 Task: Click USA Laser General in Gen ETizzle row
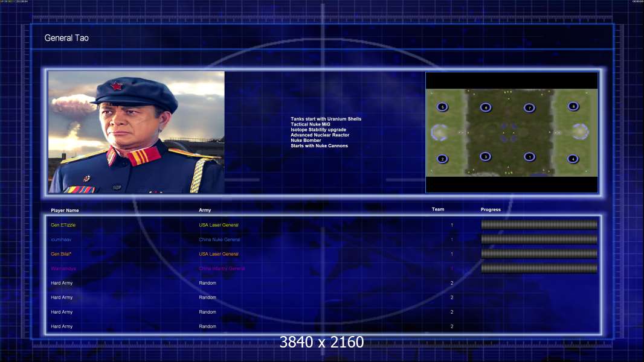point(219,225)
